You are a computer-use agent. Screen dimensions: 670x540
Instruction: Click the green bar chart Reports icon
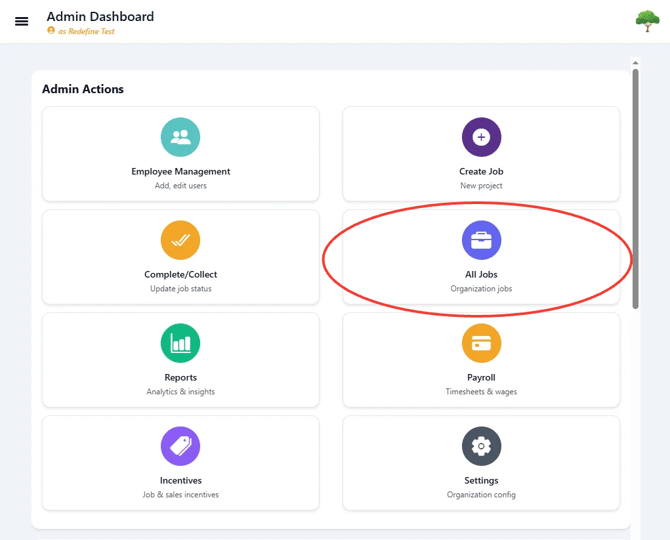180,343
